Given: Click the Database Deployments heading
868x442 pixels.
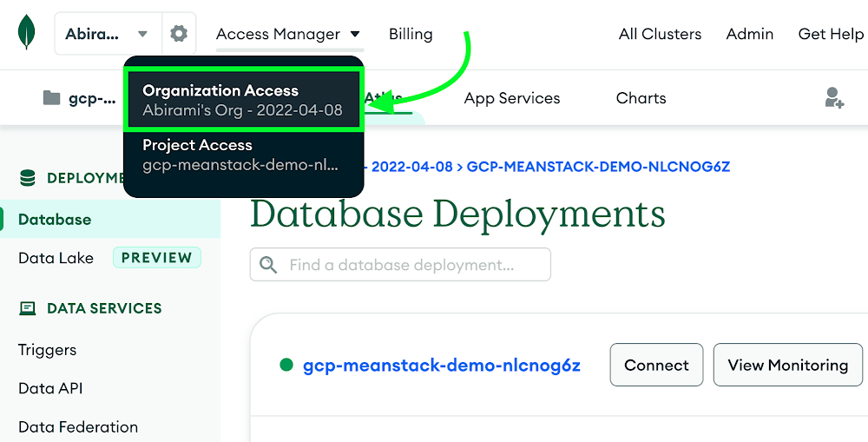Looking at the screenshot, I should click(457, 214).
